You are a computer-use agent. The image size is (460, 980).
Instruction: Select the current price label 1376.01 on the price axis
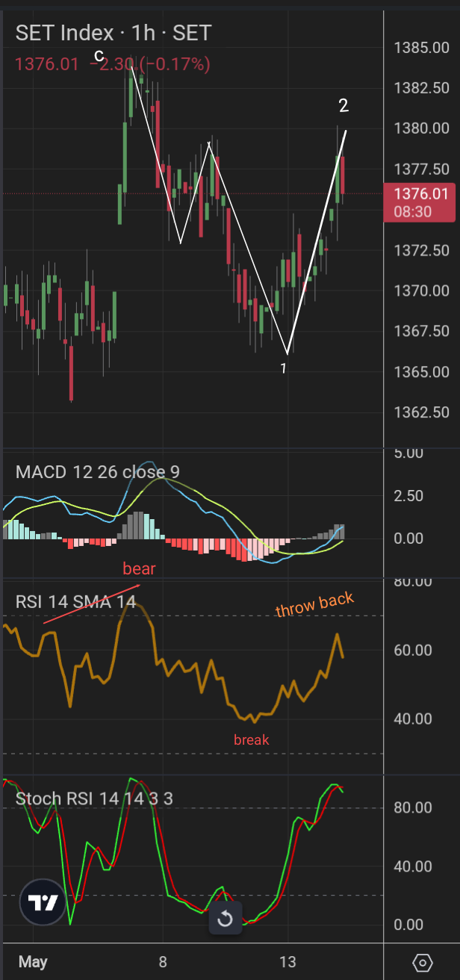pyautogui.click(x=420, y=202)
